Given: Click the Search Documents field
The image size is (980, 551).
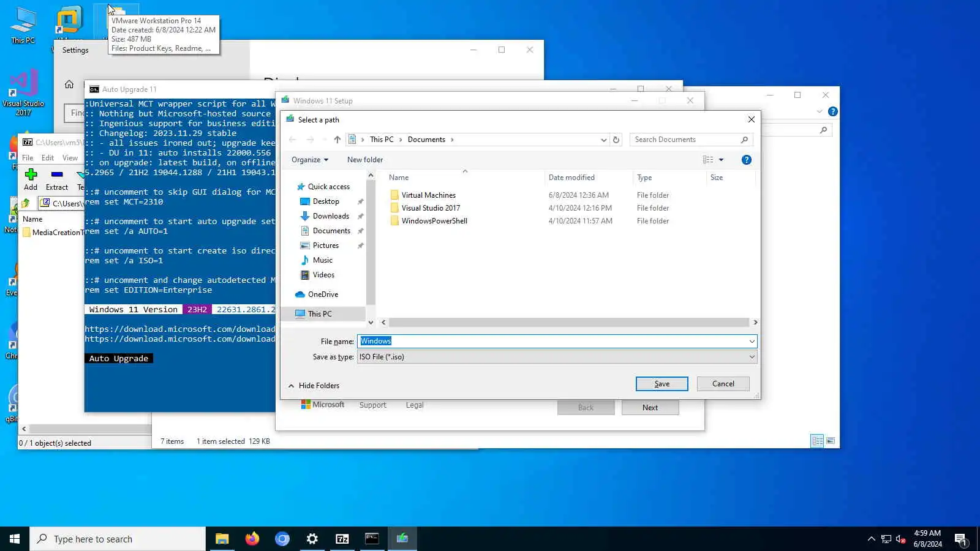Looking at the screenshot, I should pos(691,140).
